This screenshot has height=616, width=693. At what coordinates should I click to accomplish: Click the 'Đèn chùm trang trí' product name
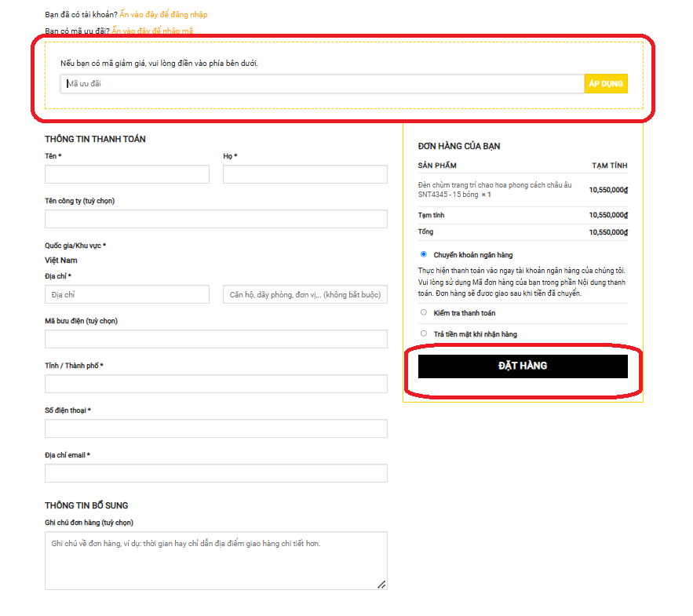point(494,185)
